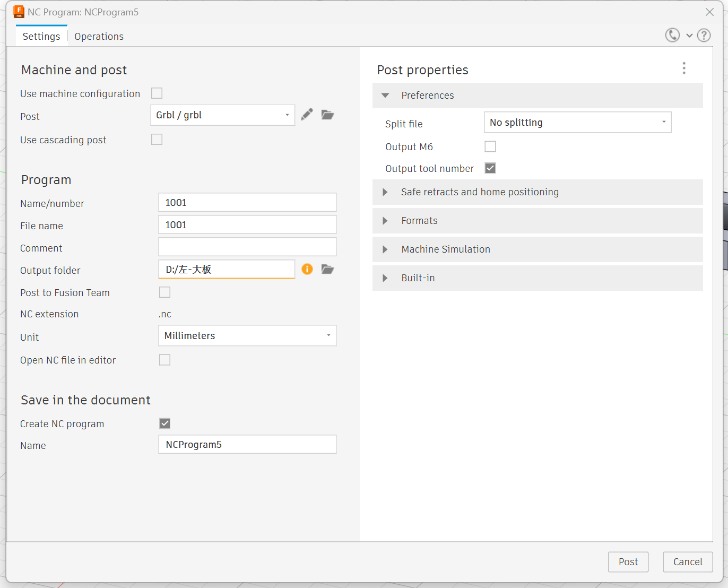Click the Machine and post heading
The image size is (728, 588).
click(x=74, y=70)
